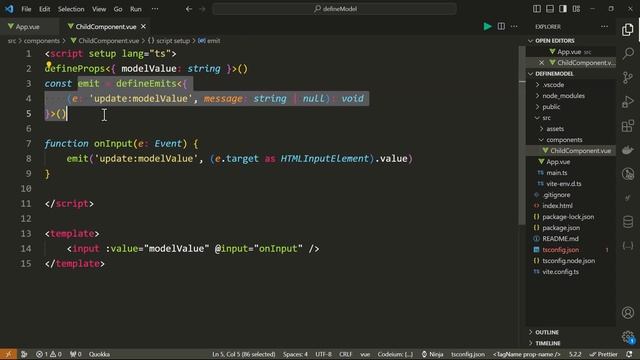Change indentation via Spaces: 4 status item
The width and height of the screenshot is (640, 360).
pyautogui.click(x=295, y=354)
